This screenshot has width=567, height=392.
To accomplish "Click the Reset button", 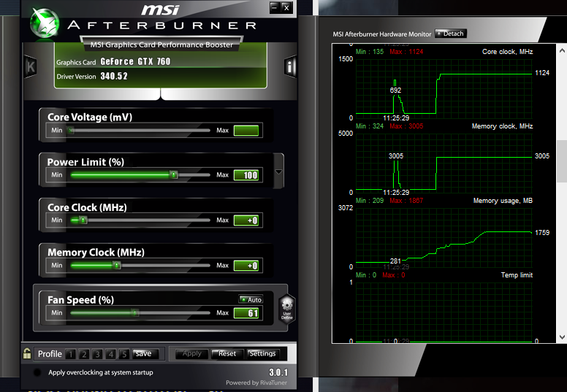I will (227, 354).
